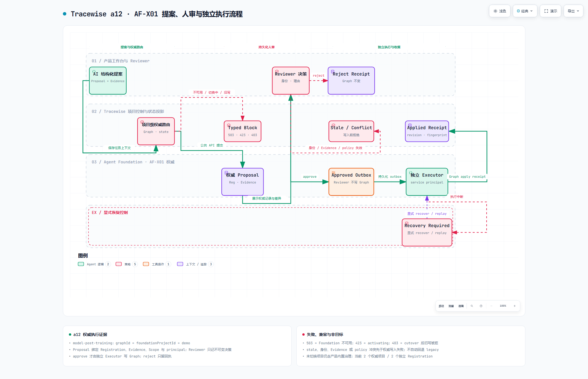Screen dimensions: 588x379
Task: Select the Reject Receipt node
Action: 351,81
